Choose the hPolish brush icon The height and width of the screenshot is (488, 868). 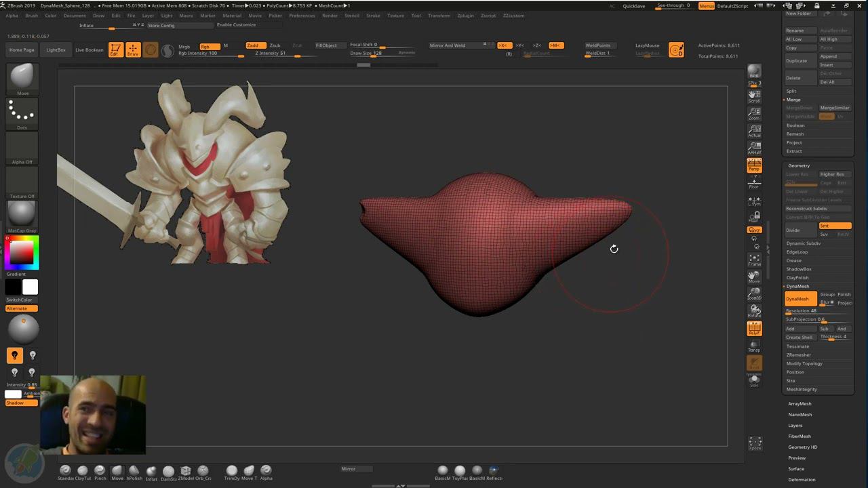[134, 471]
